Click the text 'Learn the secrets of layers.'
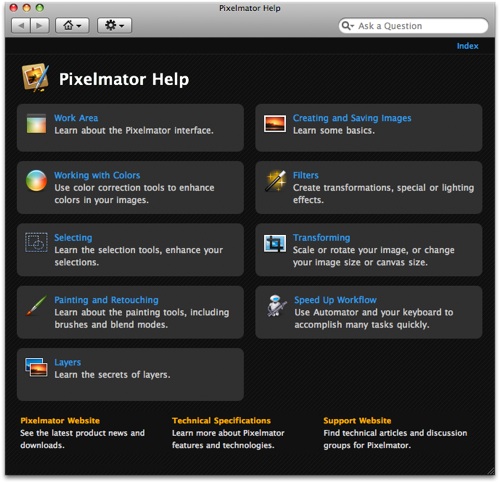 [x=112, y=375]
